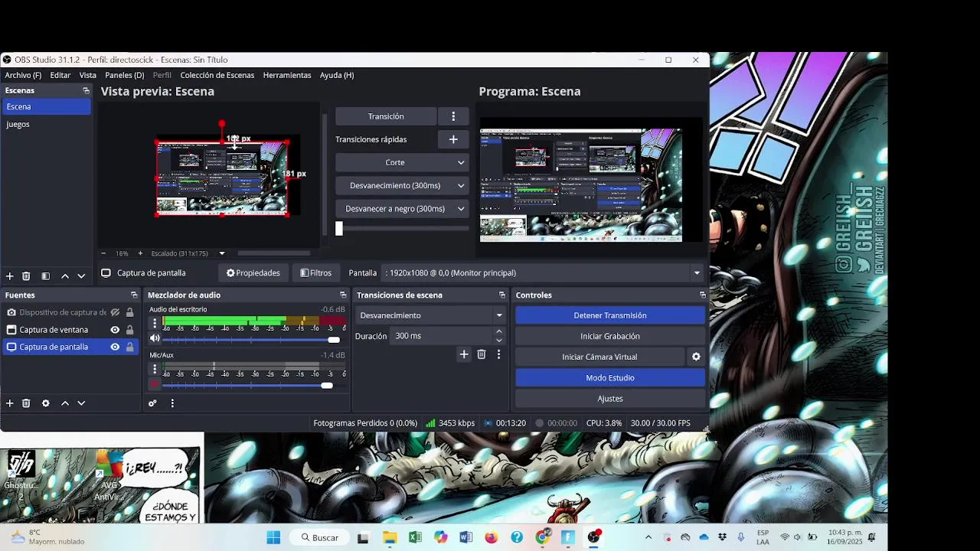Screen dimensions: 980x551
Task: Open advanced audio properties gears icon
Action: point(152,403)
